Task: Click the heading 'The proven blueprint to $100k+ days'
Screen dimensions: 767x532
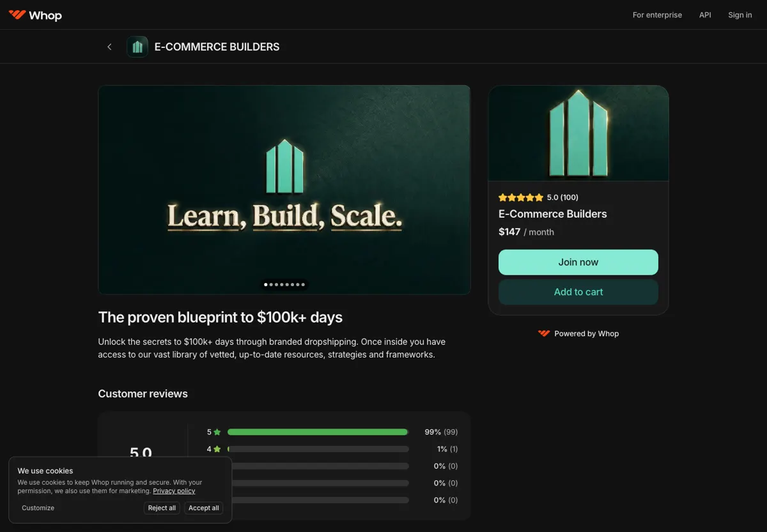Action: click(221, 317)
